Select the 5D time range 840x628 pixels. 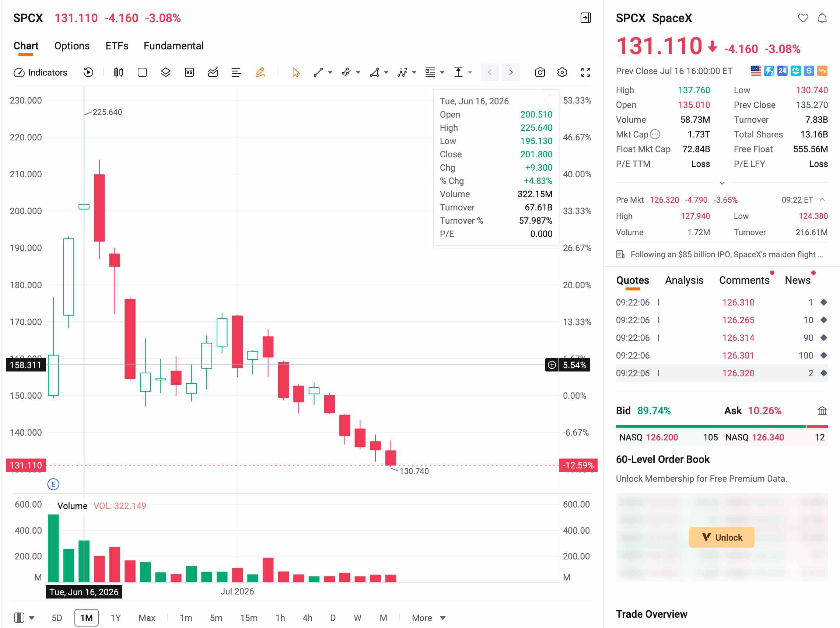click(x=57, y=618)
